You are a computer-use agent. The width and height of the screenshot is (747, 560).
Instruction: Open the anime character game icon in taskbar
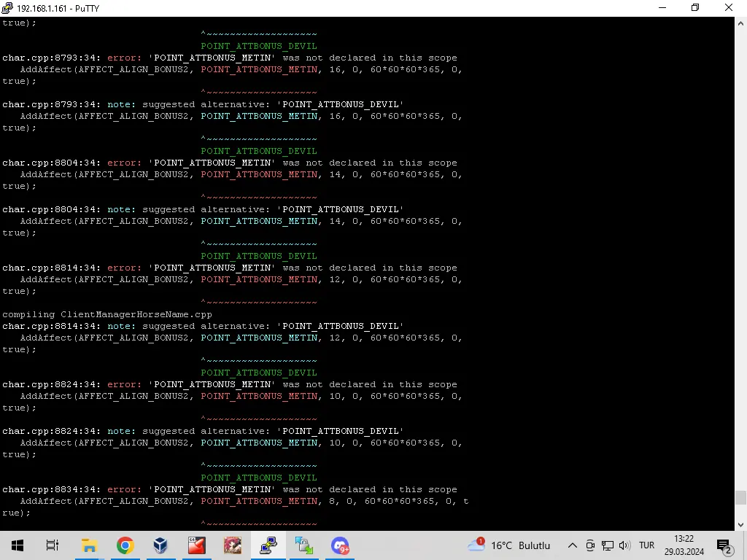[232, 545]
